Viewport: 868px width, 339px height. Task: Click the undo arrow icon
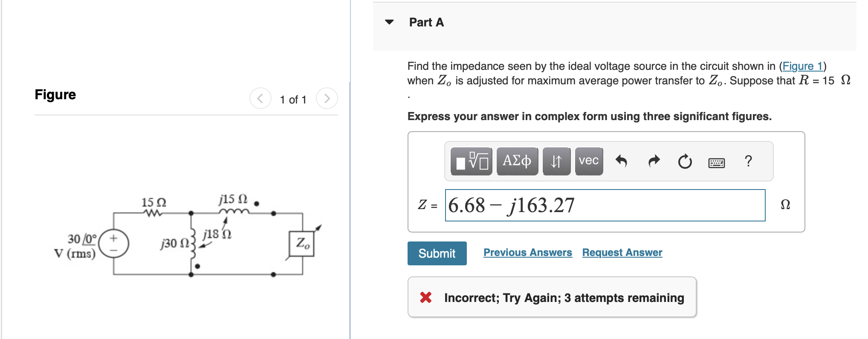pos(622,161)
